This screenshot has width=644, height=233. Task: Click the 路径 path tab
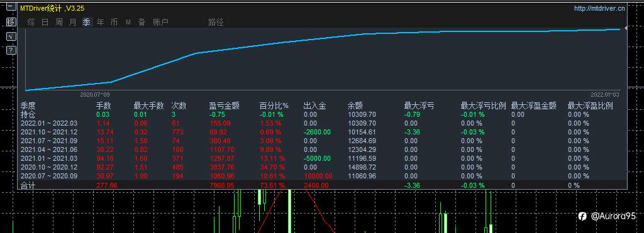tap(216, 23)
